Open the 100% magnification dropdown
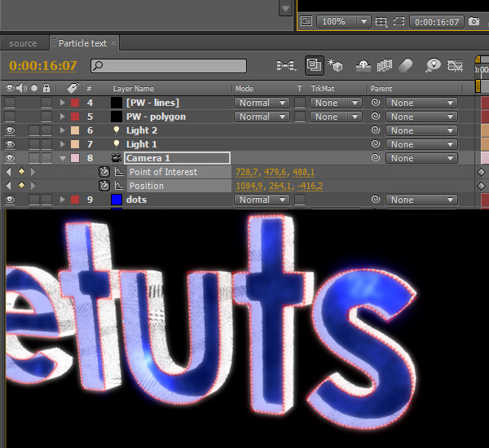This screenshot has height=448, width=489. click(344, 21)
